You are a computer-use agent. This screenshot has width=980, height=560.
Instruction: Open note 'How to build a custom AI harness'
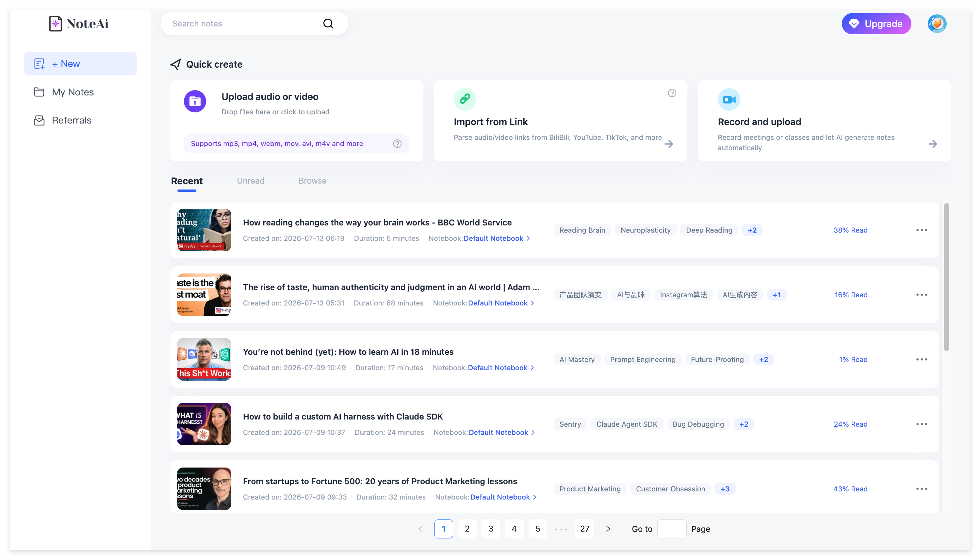pyautogui.click(x=343, y=416)
